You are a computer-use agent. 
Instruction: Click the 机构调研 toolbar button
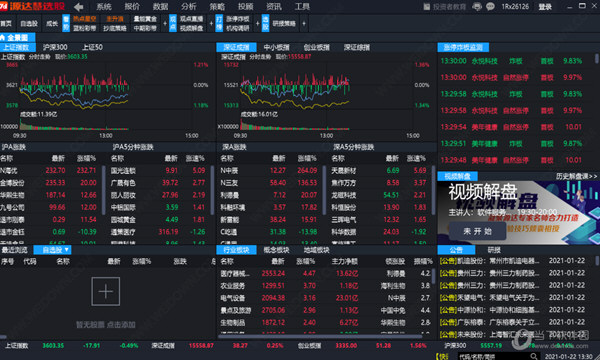click(x=238, y=28)
